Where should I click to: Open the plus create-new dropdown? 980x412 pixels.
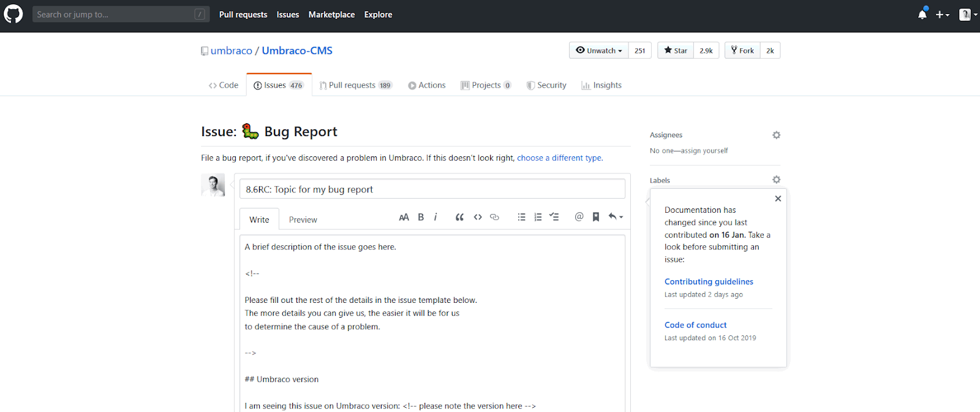943,14
